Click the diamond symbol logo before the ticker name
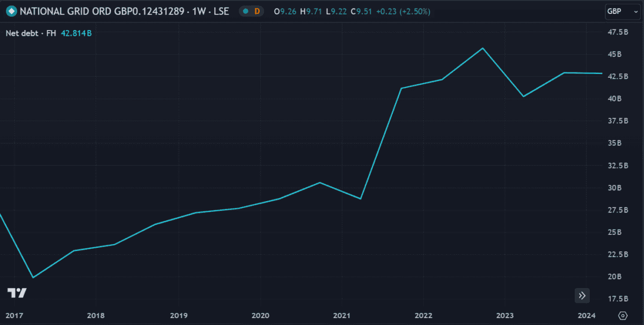The image size is (644, 325). click(x=10, y=11)
